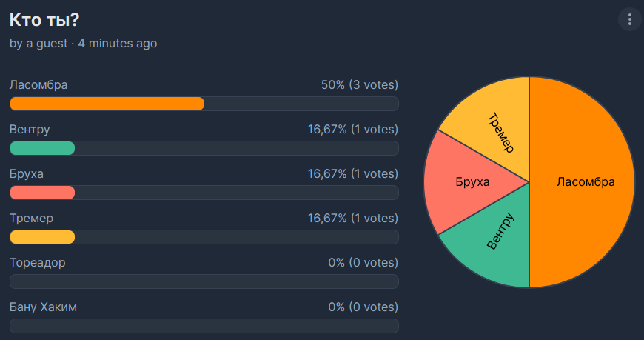Open the three-dot options menu

(630, 19)
